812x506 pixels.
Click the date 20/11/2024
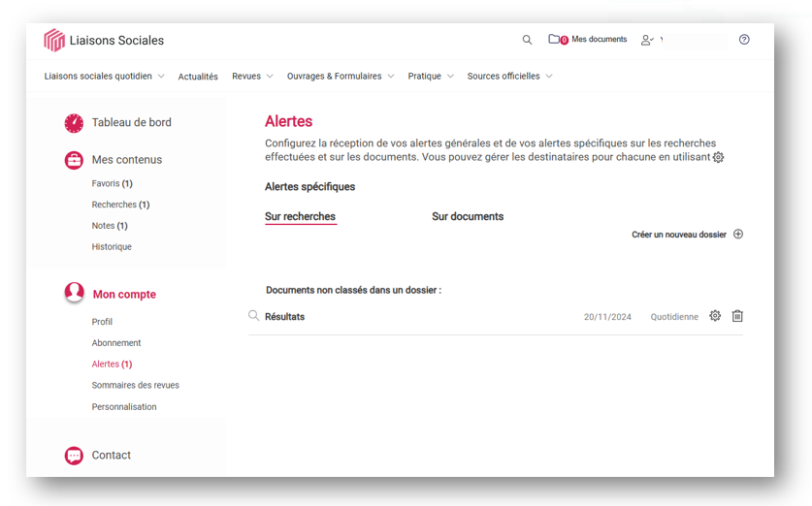pos(607,317)
